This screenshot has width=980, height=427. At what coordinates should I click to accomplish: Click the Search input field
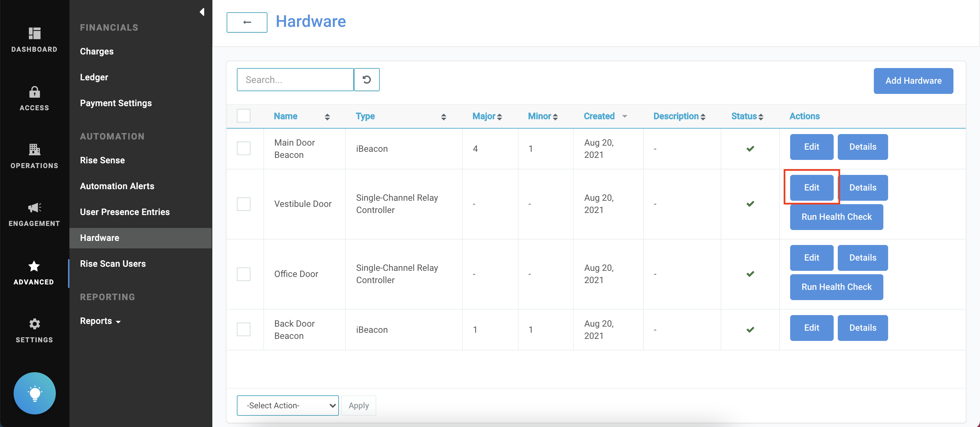pos(295,80)
